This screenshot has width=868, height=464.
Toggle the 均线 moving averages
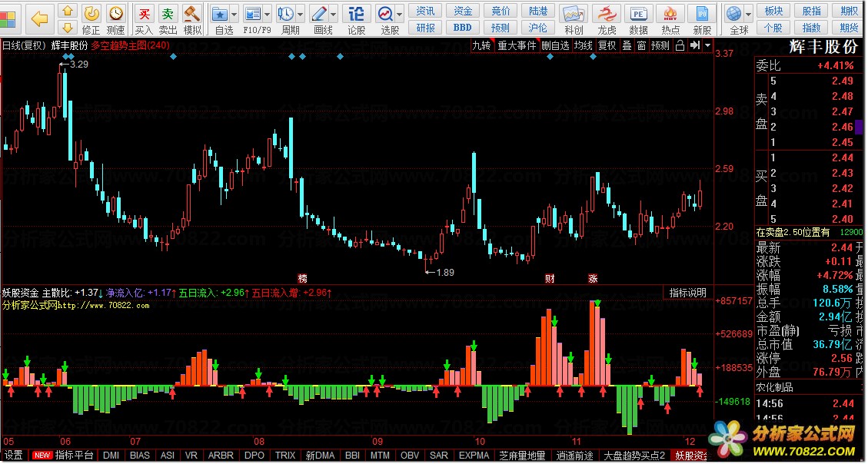[583, 46]
